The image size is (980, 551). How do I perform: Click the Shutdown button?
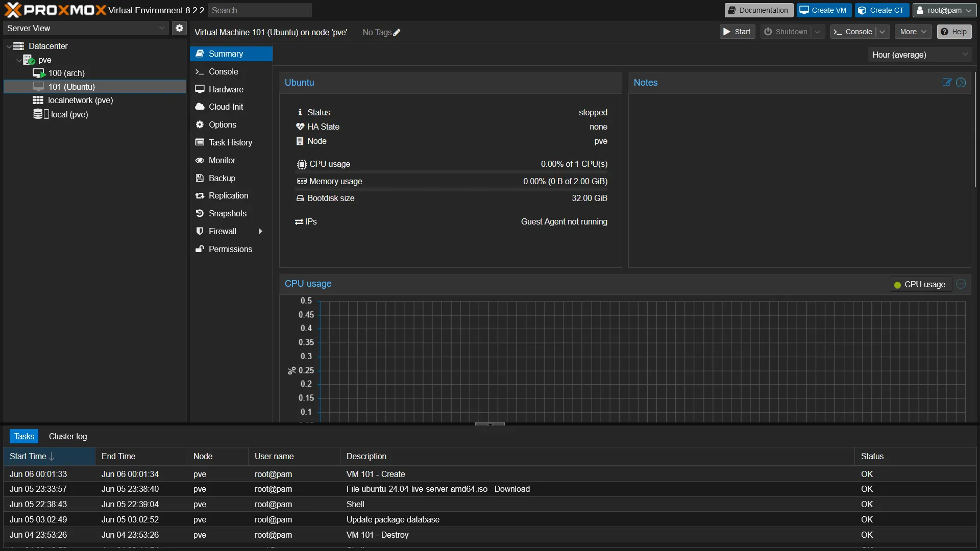point(787,32)
